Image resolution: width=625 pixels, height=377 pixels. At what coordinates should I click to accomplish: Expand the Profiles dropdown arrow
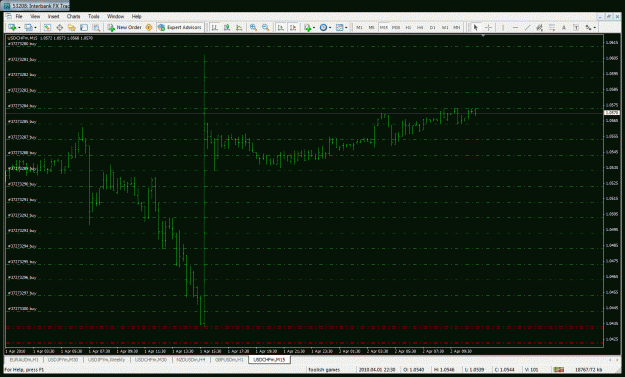(x=35, y=27)
